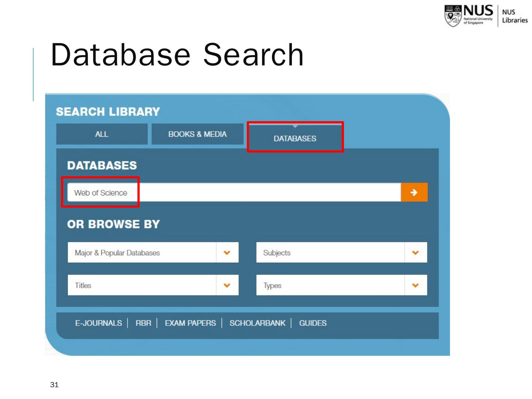Switch to the ALL search tab

coord(102,134)
